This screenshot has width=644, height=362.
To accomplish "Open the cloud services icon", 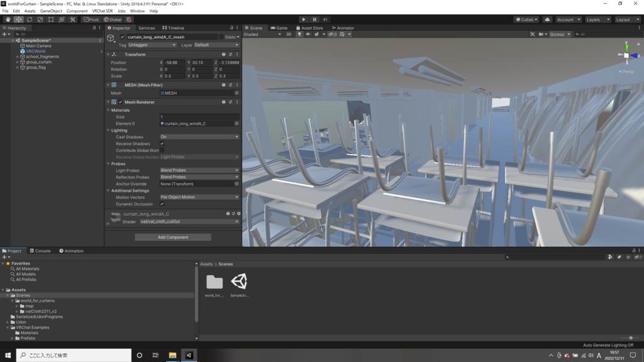I will [547, 19].
